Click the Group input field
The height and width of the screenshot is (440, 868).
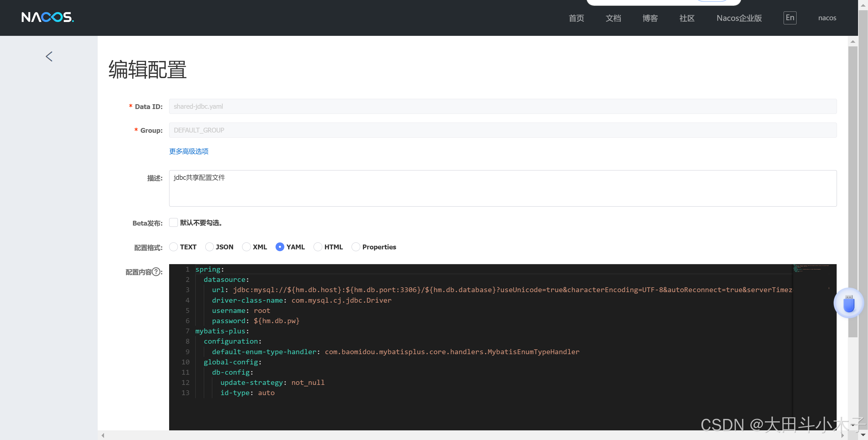(x=503, y=130)
